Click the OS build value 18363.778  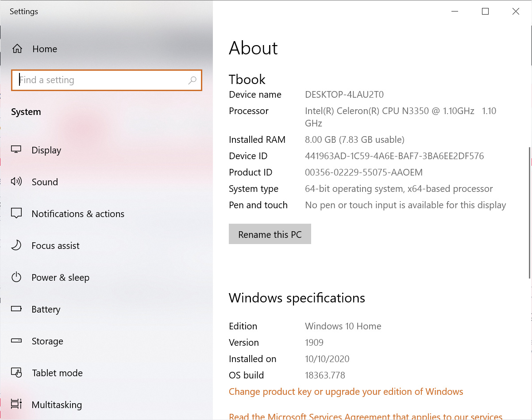(x=325, y=375)
